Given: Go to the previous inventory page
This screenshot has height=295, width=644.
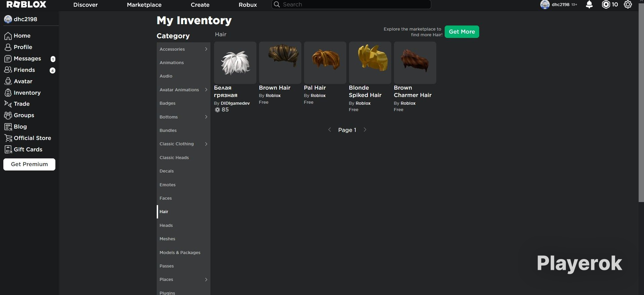Looking at the screenshot, I should (330, 130).
